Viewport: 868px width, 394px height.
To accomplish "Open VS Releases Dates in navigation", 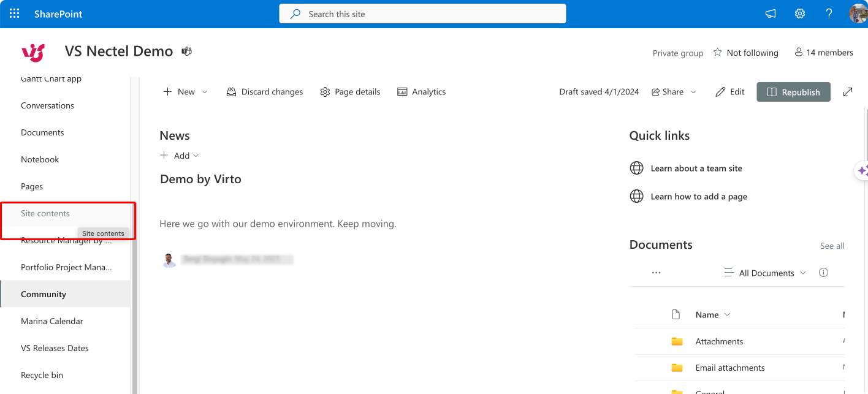I will [55, 348].
